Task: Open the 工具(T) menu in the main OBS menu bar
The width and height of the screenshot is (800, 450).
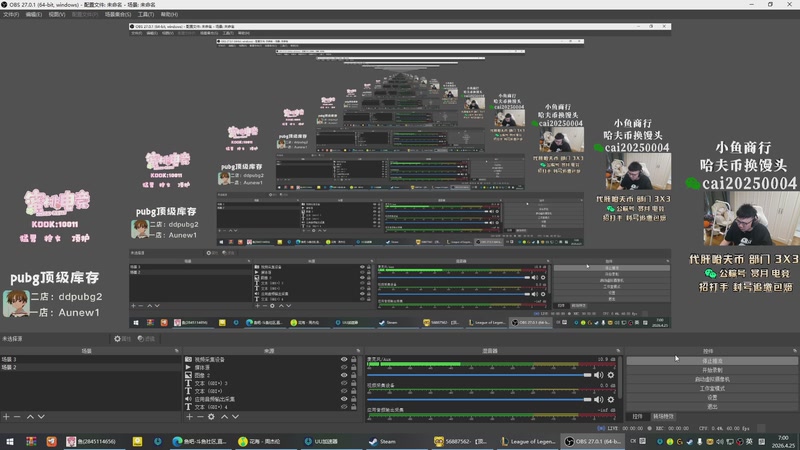Action: click(x=146, y=14)
